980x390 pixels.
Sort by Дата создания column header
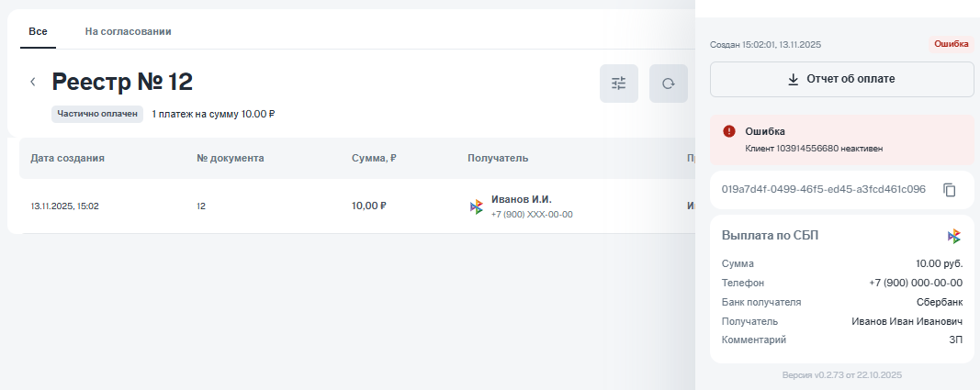67,159
